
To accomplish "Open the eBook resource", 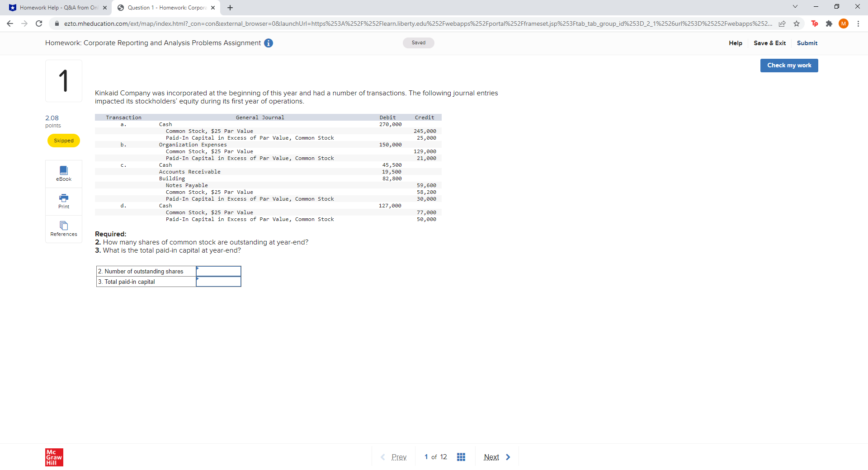I will [64, 174].
